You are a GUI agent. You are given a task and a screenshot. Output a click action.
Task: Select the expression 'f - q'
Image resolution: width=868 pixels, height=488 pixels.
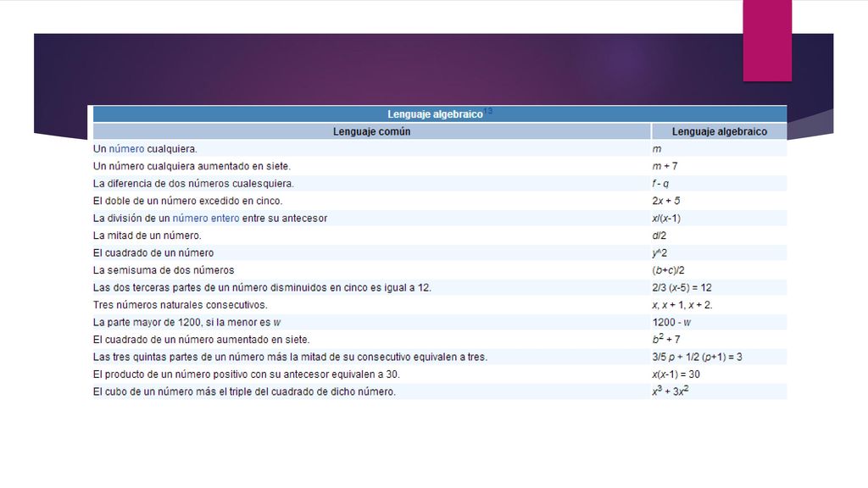[660, 183]
